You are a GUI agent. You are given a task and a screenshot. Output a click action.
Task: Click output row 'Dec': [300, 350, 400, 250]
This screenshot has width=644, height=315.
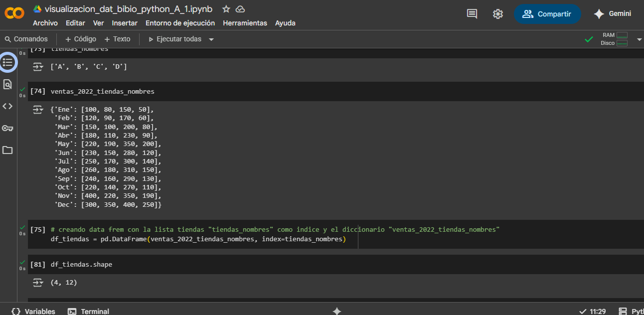108,205
